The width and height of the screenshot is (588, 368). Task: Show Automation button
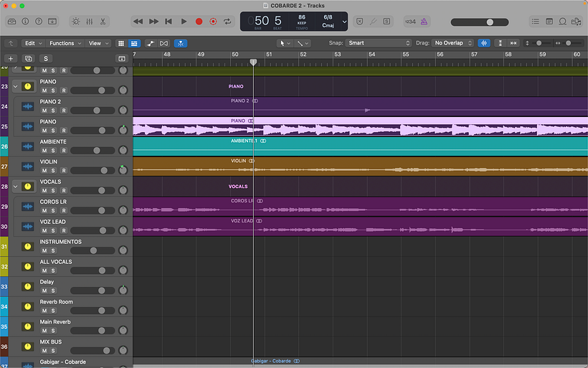pyautogui.click(x=151, y=44)
